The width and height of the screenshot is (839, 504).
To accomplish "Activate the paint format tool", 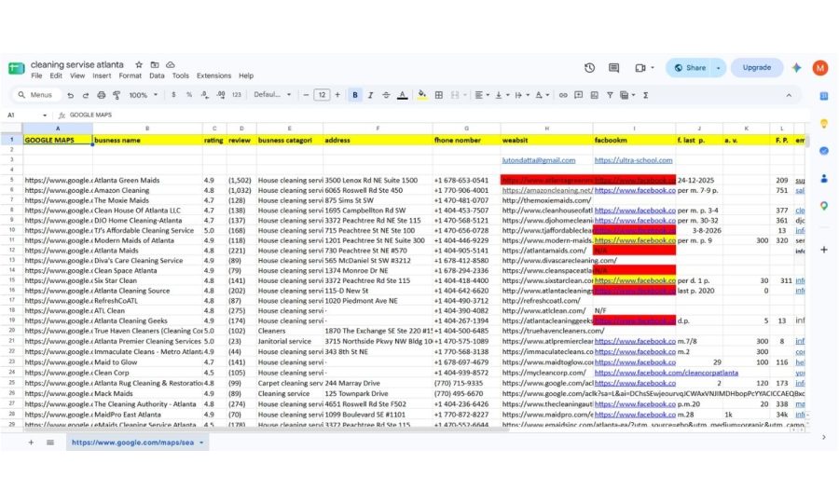I will (x=117, y=95).
